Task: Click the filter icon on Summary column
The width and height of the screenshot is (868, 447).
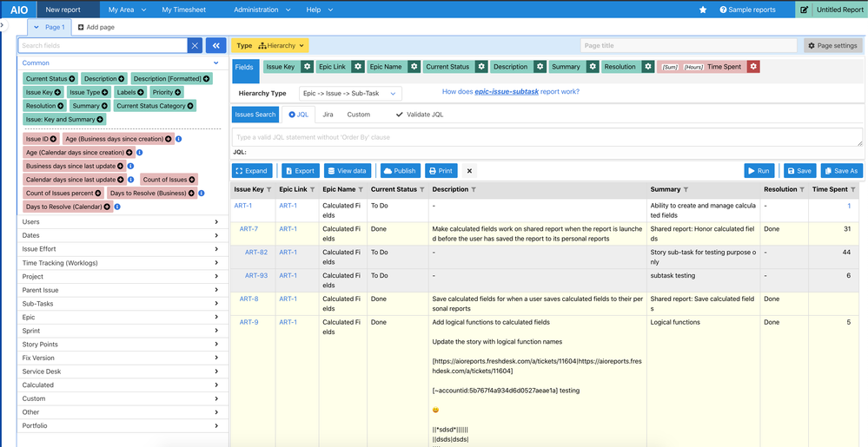Action: pos(686,189)
